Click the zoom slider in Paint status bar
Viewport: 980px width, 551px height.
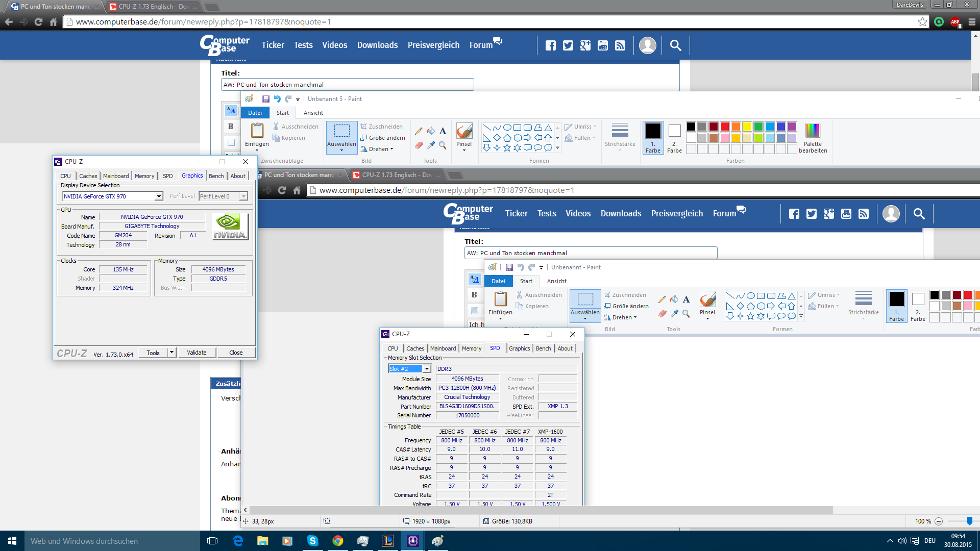(x=969, y=521)
